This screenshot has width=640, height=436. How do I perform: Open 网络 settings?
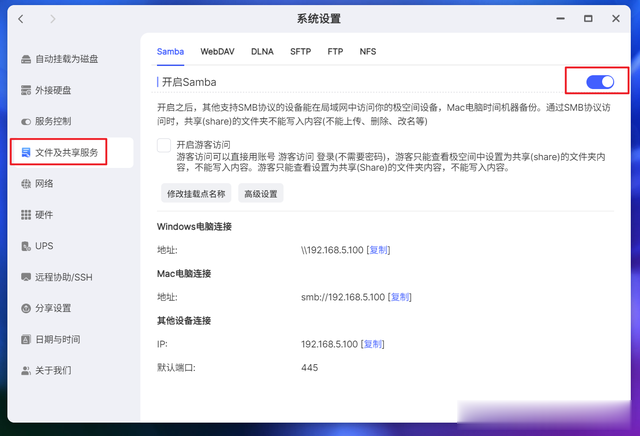coord(44,184)
